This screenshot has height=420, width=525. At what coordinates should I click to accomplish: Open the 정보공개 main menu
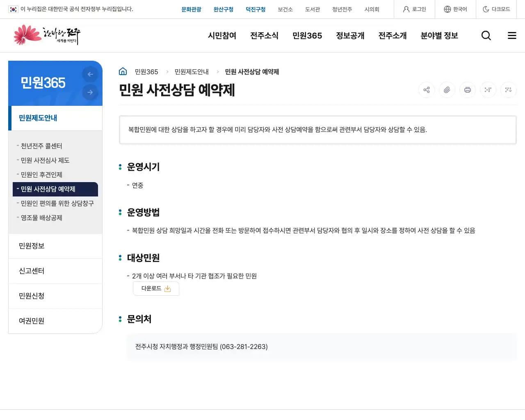tap(350, 36)
